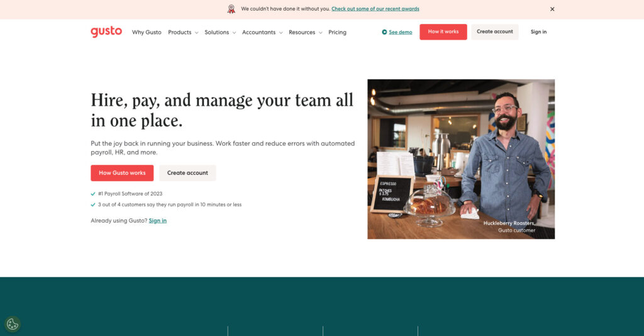Click the checkmark beside 3 out of 4 customers
The height and width of the screenshot is (336, 644).
pyautogui.click(x=93, y=204)
